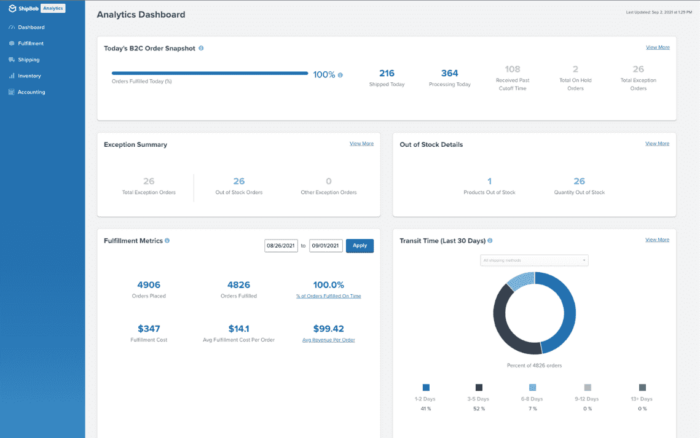700x438 pixels.
Task: Click the Fulfillment icon in sidebar
Action: point(10,44)
